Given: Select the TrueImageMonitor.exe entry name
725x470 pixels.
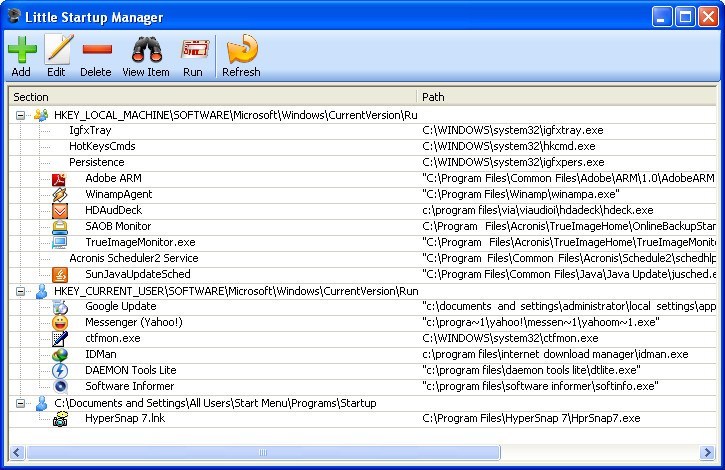Looking at the screenshot, I should [x=140, y=242].
